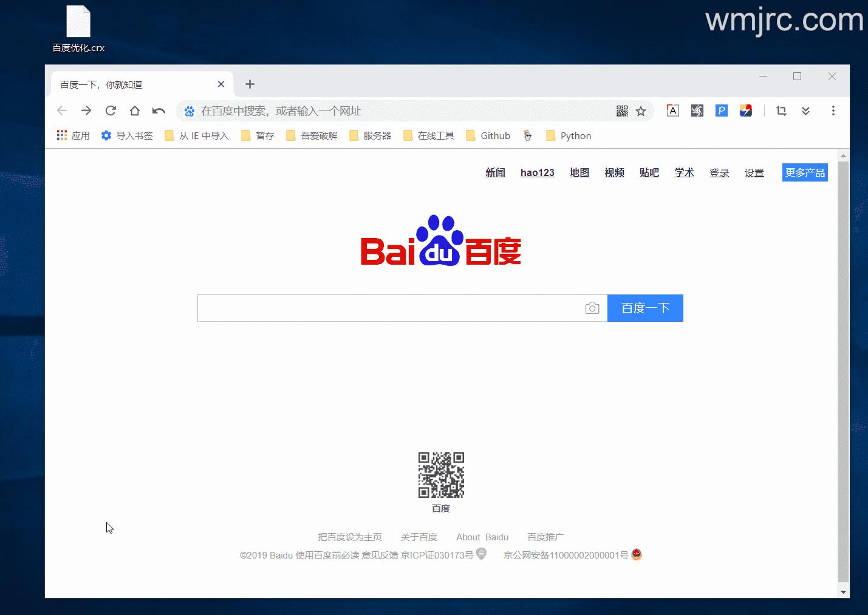Select the 百度优化.crx desktop file
The width and height of the screenshot is (868, 615).
tap(78, 29)
